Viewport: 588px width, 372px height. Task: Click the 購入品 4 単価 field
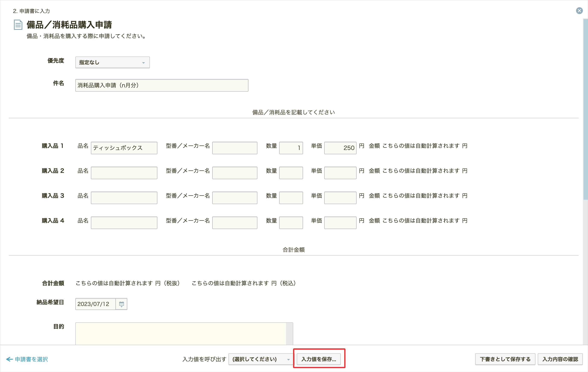pos(340,222)
